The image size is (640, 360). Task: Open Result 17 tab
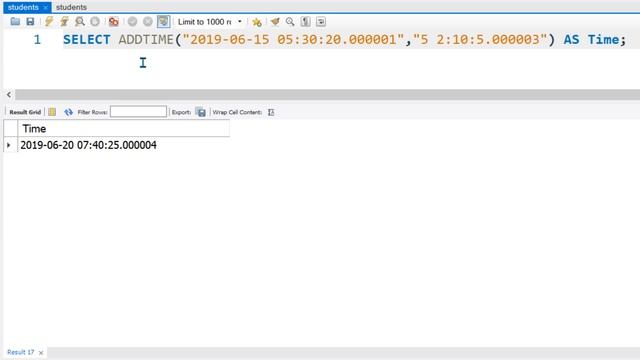pyautogui.click(x=20, y=352)
